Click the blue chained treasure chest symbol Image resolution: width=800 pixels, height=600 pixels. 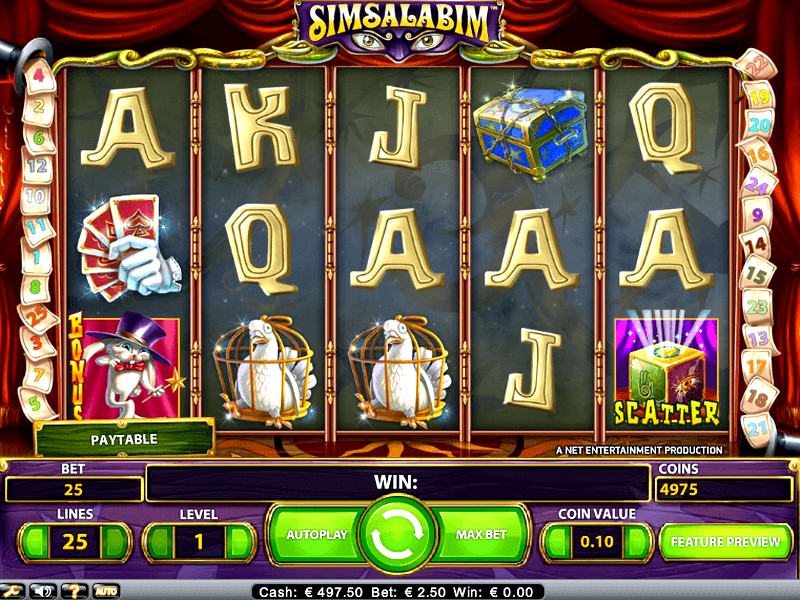point(531,133)
